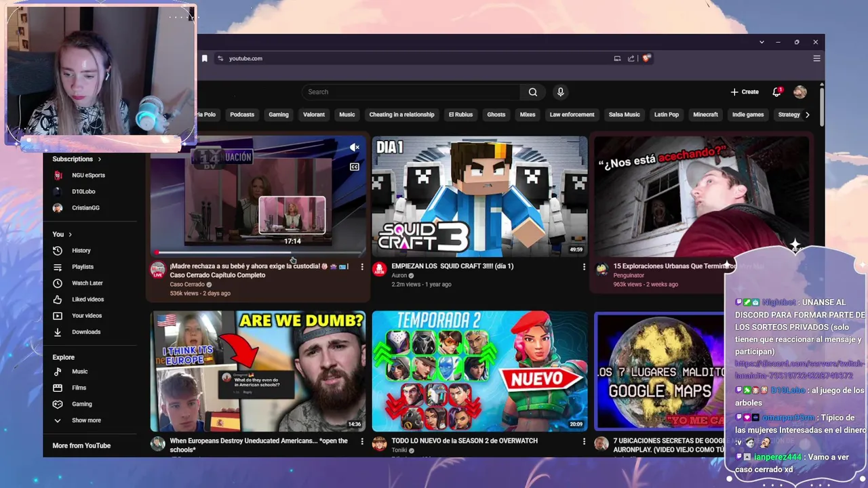
Task: Open options for Europeans Destroy Americans video
Action: coord(362,441)
